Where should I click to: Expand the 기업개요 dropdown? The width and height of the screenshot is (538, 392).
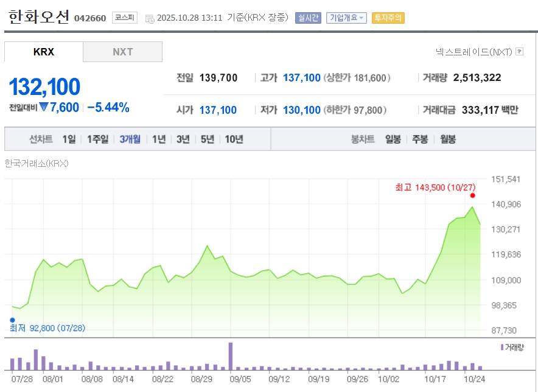pyautogui.click(x=346, y=18)
